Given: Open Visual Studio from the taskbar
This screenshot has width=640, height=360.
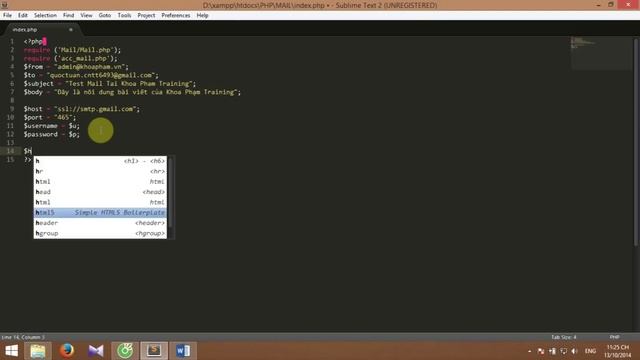Looking at the screenshot, I should point(96,351).
